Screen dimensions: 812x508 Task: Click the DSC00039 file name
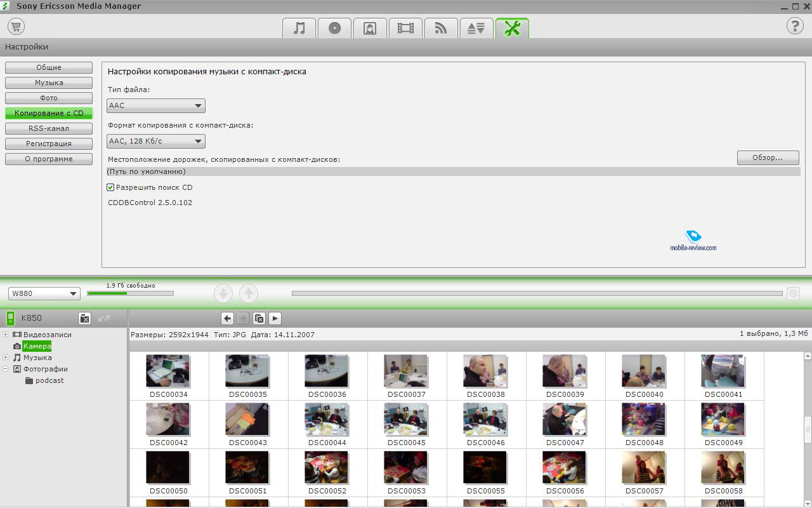[x=565, y=394]
